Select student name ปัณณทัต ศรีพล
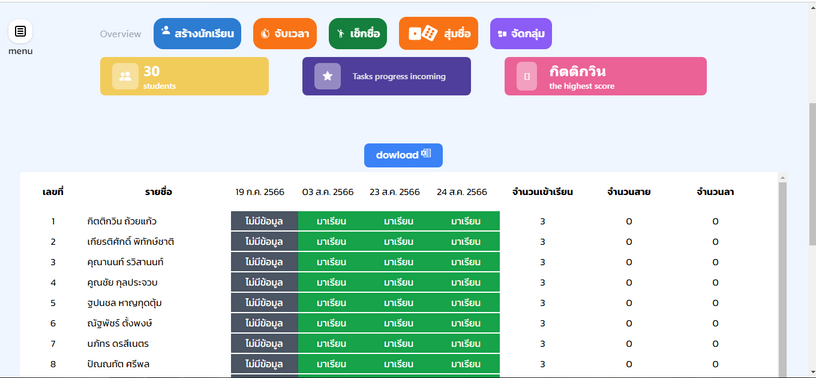Image resolution: width=816 pixels, height=378 pixels. [118, 364]
